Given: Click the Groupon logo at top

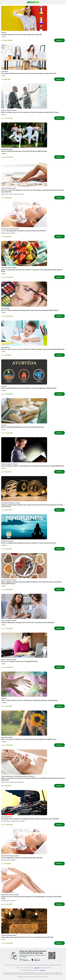Looking at the screenshot, I should 33,2.
